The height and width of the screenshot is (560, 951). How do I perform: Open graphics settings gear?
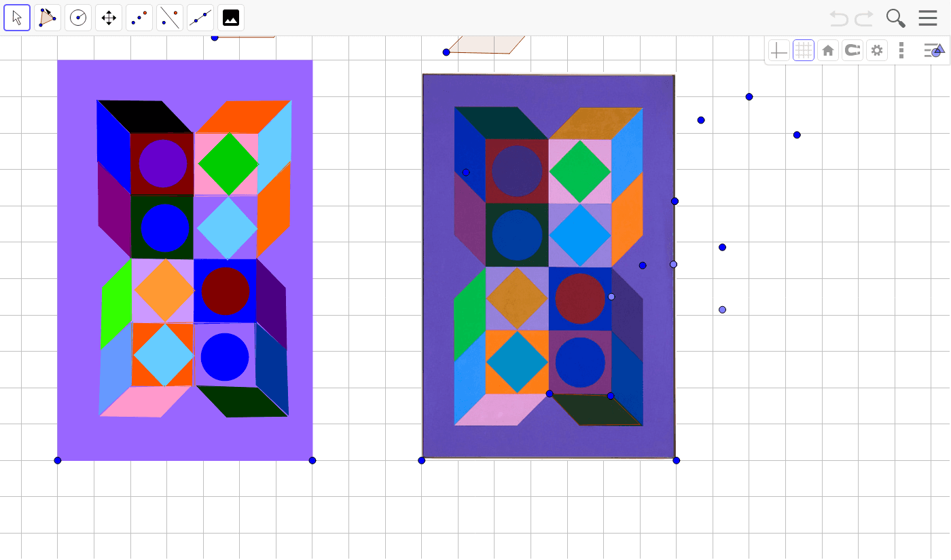877,50
